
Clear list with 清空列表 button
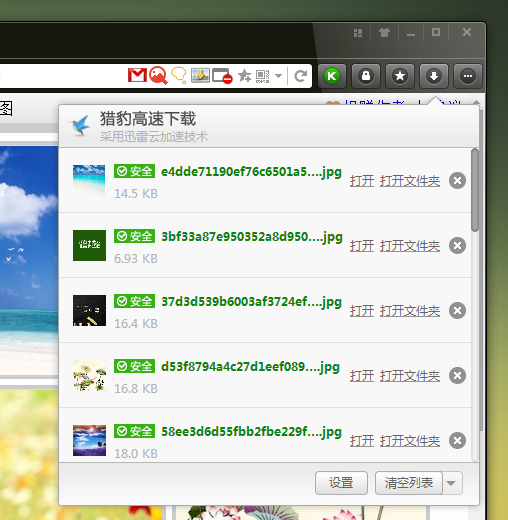[409, 483]
